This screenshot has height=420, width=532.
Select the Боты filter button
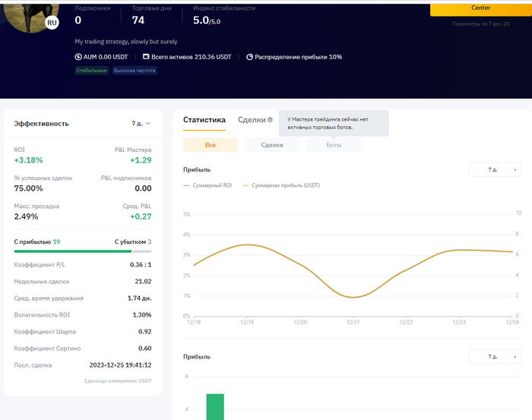(x=334, y=145)
